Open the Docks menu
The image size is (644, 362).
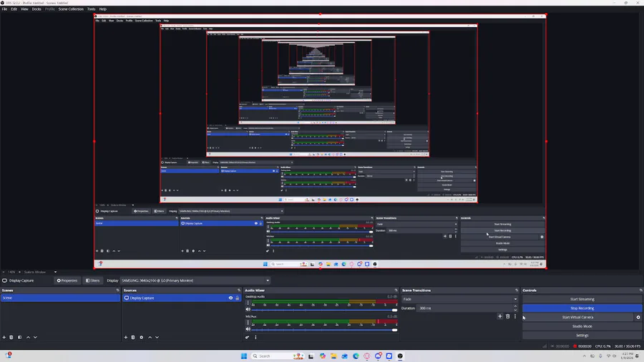pyautogui.click(x=36, y=9)
